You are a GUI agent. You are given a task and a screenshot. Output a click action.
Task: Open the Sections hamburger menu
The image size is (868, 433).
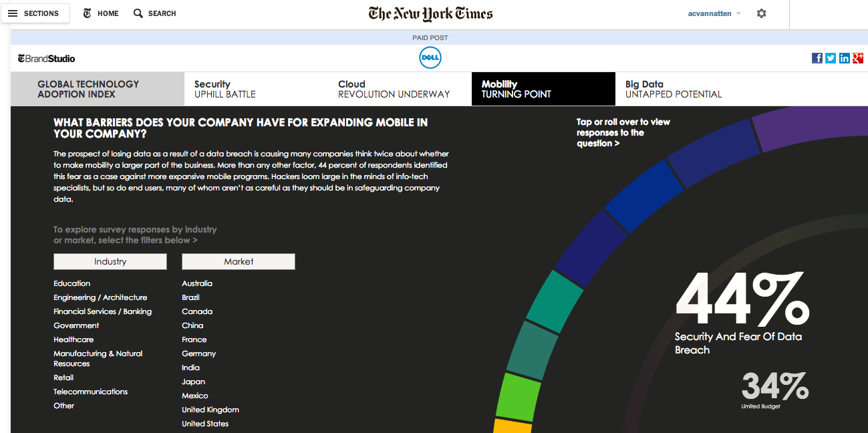tap(34, 13)
